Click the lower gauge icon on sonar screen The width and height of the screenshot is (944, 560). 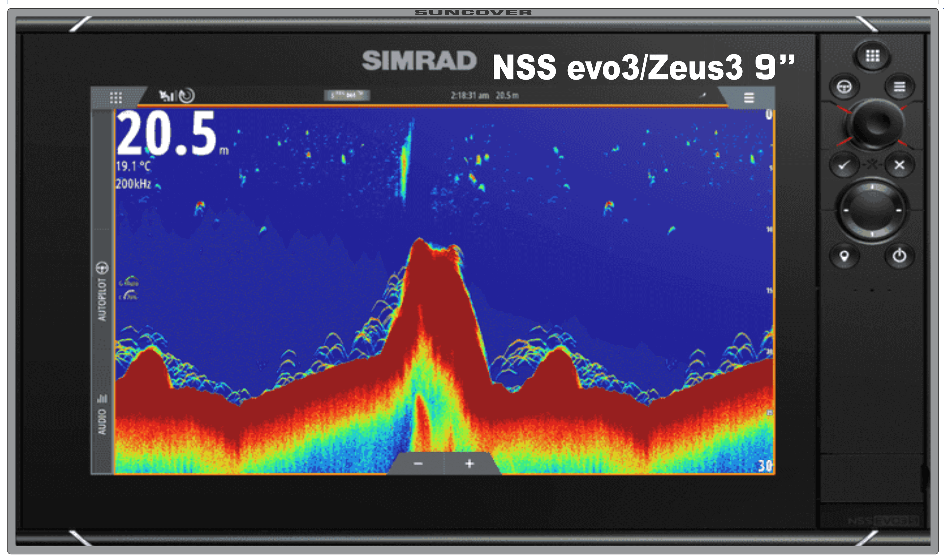(x=129, y=295)
